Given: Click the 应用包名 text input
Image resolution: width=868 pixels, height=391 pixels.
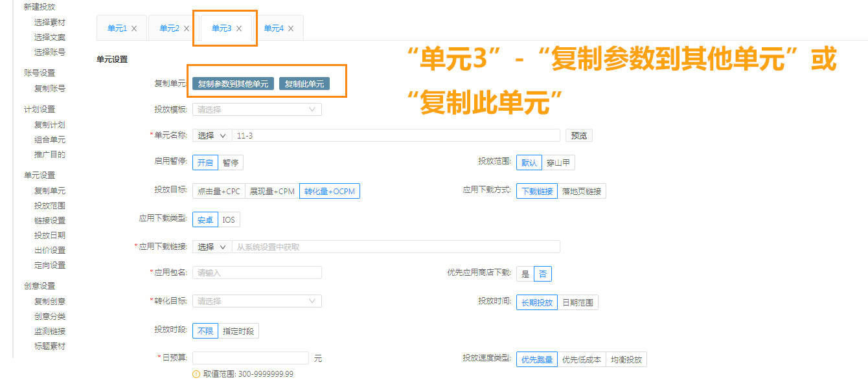Looking at the screenshot, I should click(x=257, y=273).
